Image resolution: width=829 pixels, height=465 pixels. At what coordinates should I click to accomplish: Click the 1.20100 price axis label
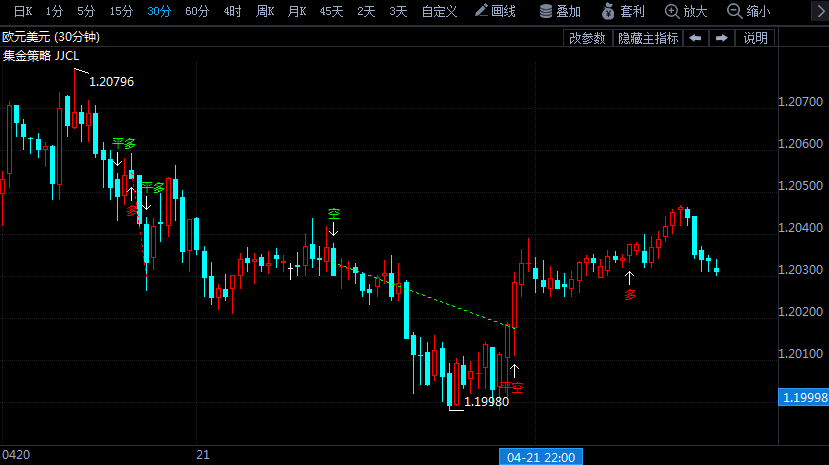800,354
